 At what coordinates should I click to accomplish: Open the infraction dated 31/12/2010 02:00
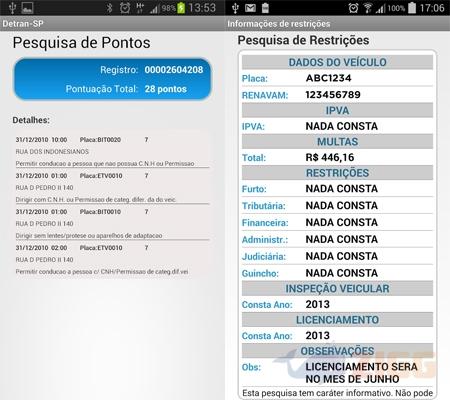coord(112,260)
